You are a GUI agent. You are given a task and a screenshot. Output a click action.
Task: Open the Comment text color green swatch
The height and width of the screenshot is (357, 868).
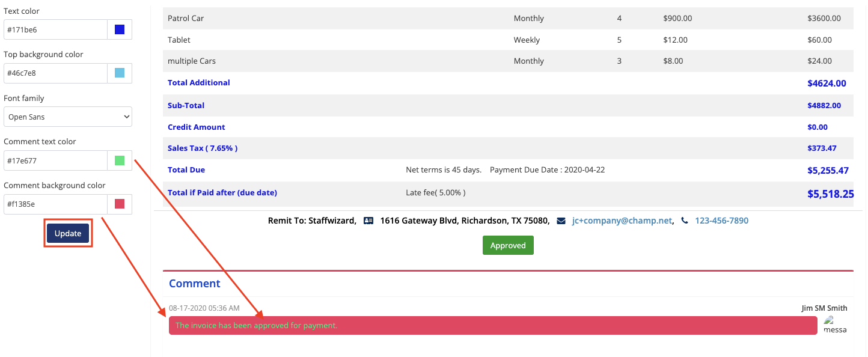(120, 160)
